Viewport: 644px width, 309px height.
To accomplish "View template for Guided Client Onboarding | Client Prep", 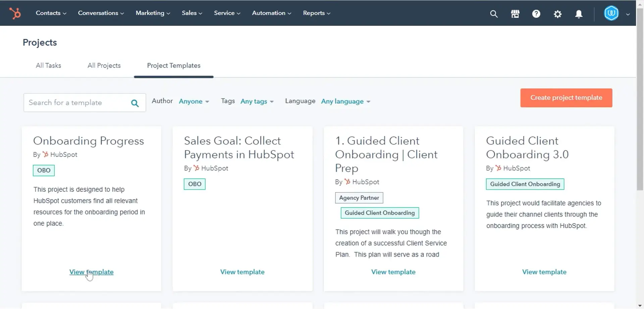I will [393, 272].
